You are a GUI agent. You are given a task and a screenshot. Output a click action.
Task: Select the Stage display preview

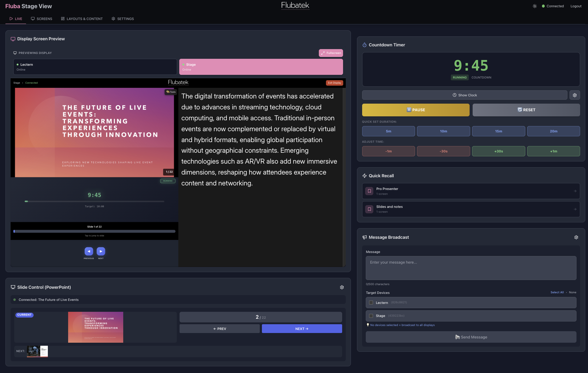(261, 67)
